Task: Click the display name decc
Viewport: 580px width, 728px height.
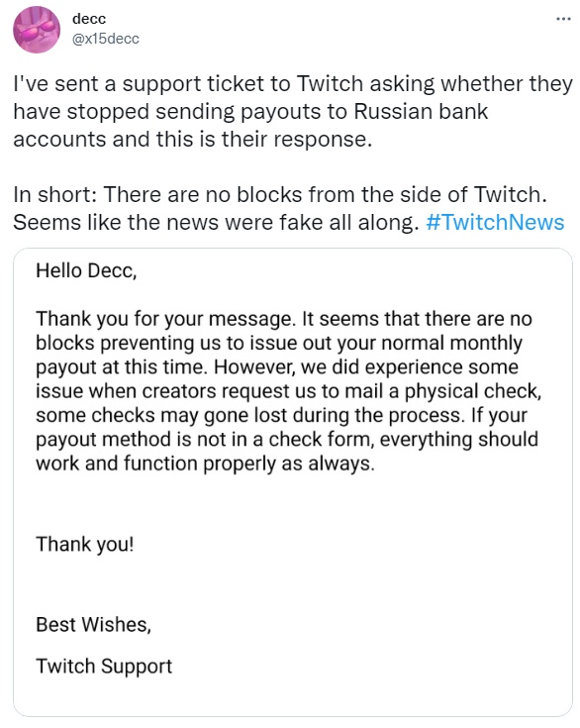Action: (89, 19)
